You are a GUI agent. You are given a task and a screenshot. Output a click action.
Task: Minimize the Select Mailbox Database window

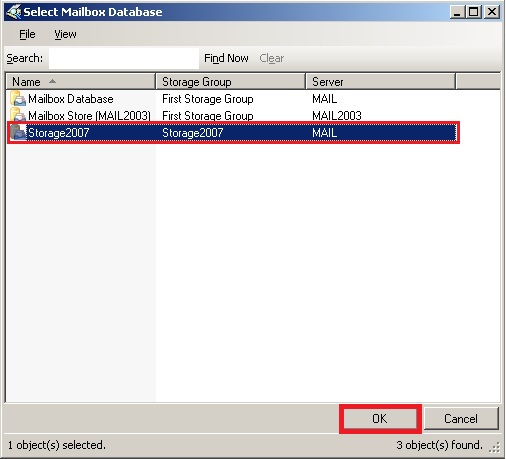(457, 12)
